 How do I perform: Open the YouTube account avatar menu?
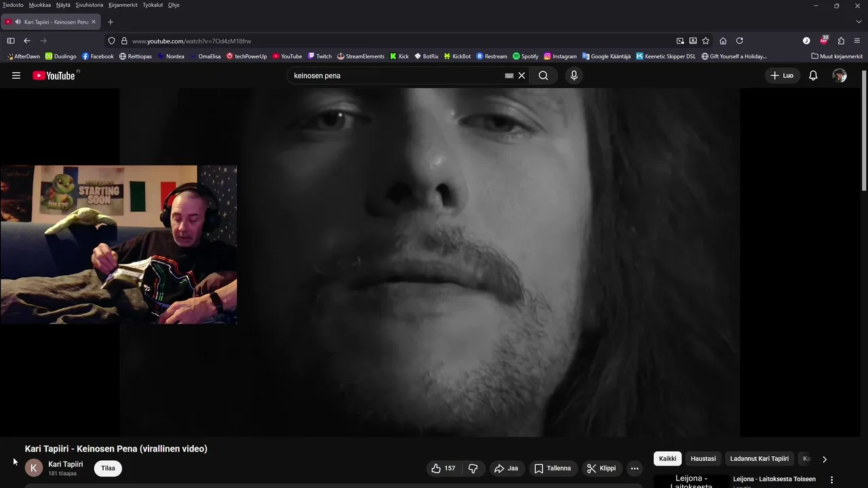[x=840, y=76]
